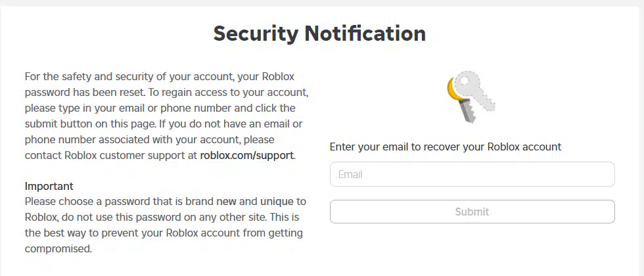This screenshot has height=276, width=644.
Task: Click the yellow crescent behind the key
Action: pyautogui.click(x=453, y=90)
